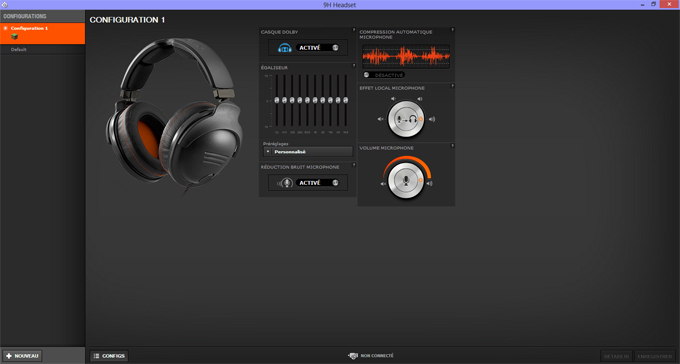The width and height of the screenshot is (680, 364).
Task: Open help for Réduction Bruit Microphone panel
Action: coord(354,165)
